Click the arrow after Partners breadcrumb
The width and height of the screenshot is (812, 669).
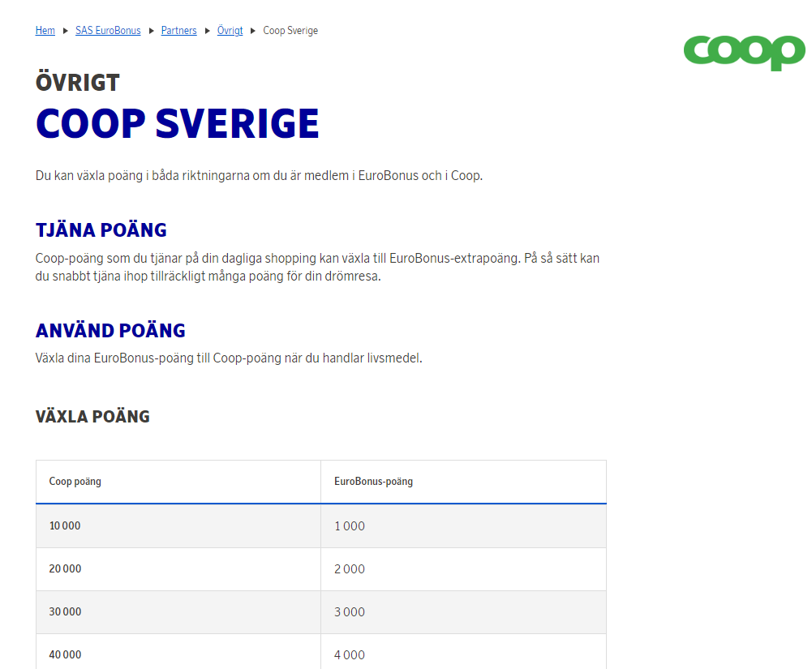coord(208,31)
